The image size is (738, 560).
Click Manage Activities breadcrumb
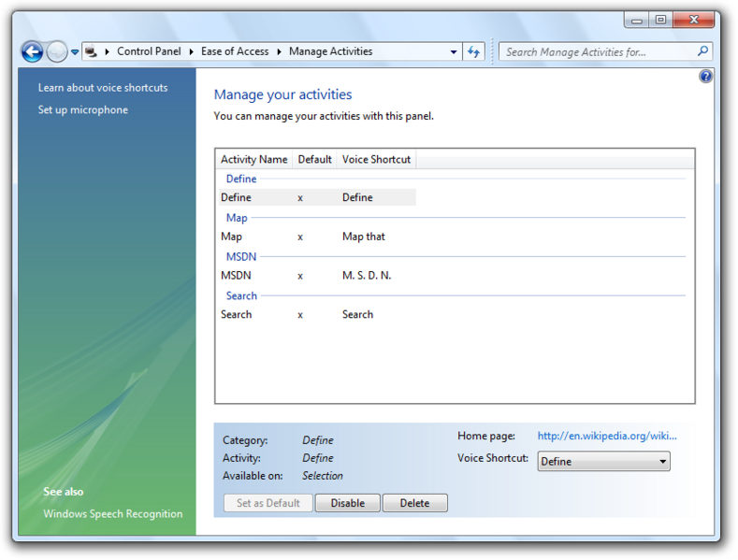pos(330,51)
